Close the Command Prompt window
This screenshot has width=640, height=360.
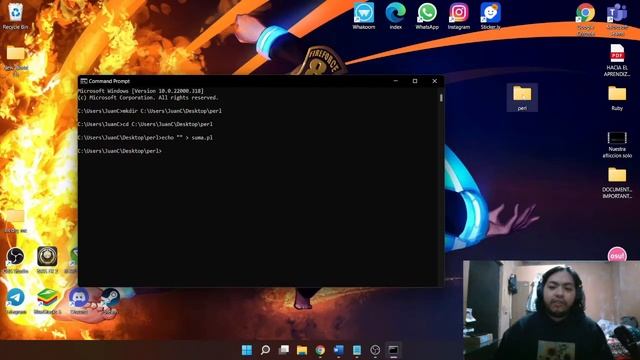click(435, 81)
